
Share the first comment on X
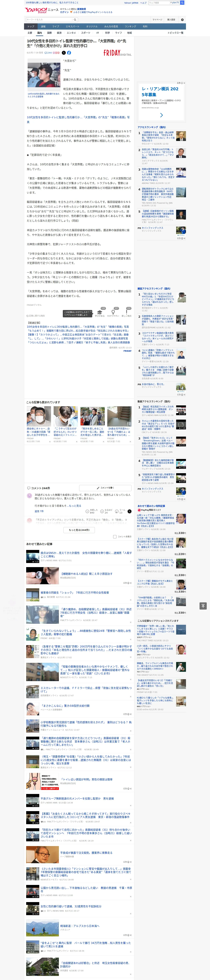tap(129, 511)
